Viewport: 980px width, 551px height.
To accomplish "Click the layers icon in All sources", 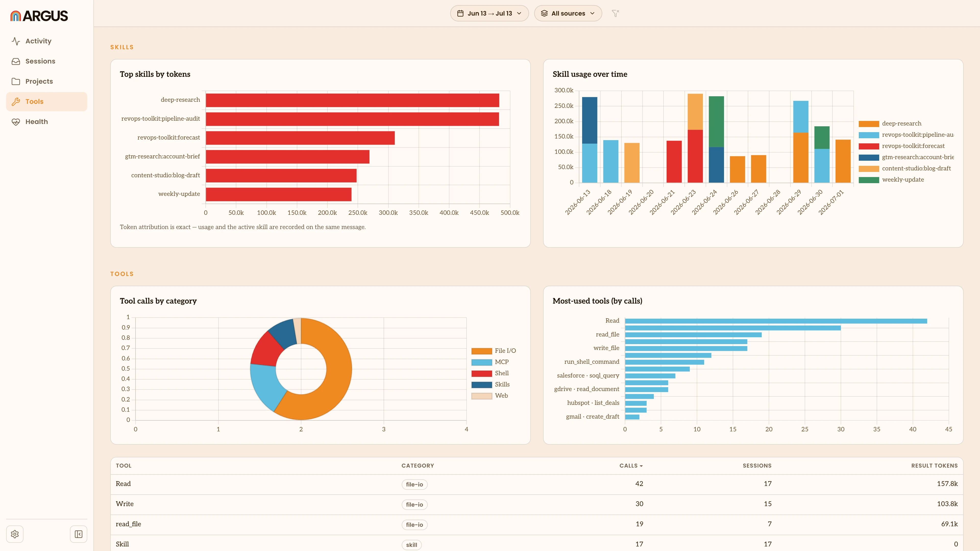I will [x=544, y=13].
